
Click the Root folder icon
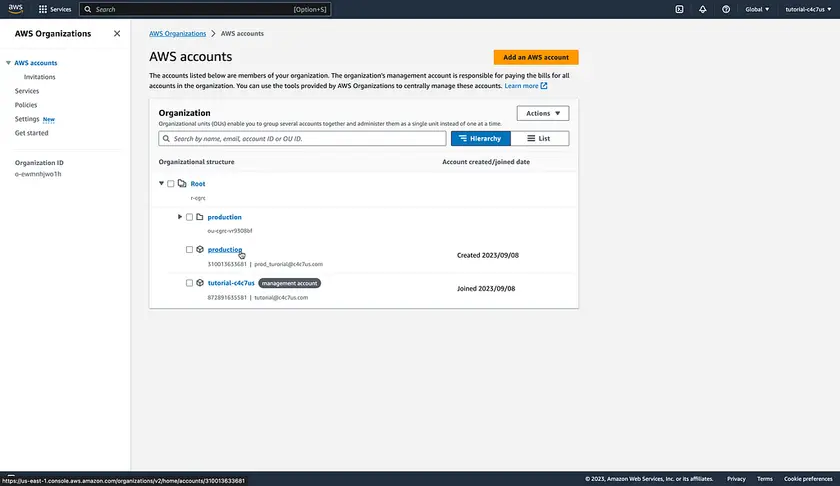182,183
